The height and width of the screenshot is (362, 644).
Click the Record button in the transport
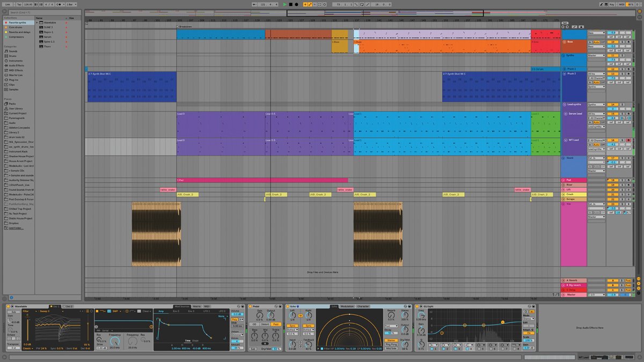click(296, 4)
